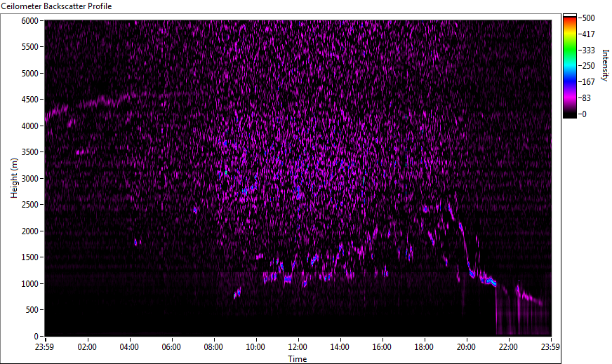The height and width of the screenshot is (364, 612).
Task: Click the 20:00 time axis tick
Action: (x=466, y=346)
